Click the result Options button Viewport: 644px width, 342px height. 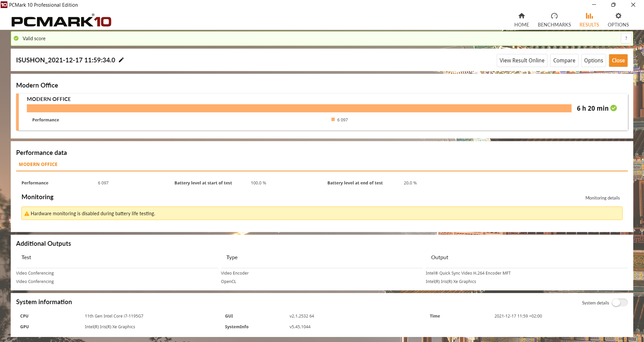(x=593, y=60)
